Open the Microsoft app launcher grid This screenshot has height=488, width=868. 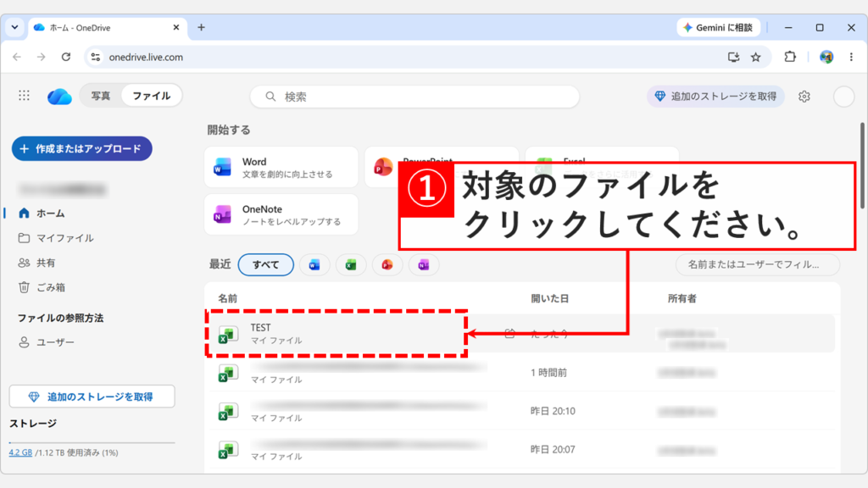(x=24, y=96)
